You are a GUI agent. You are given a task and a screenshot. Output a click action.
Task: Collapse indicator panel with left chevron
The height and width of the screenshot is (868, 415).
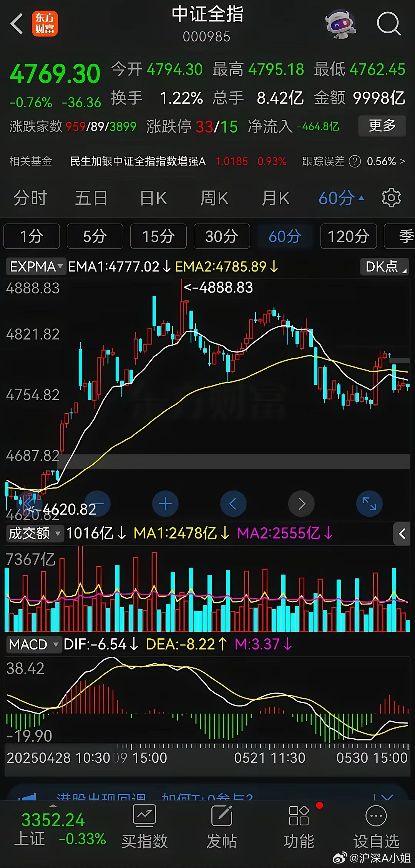coord(402,533)
